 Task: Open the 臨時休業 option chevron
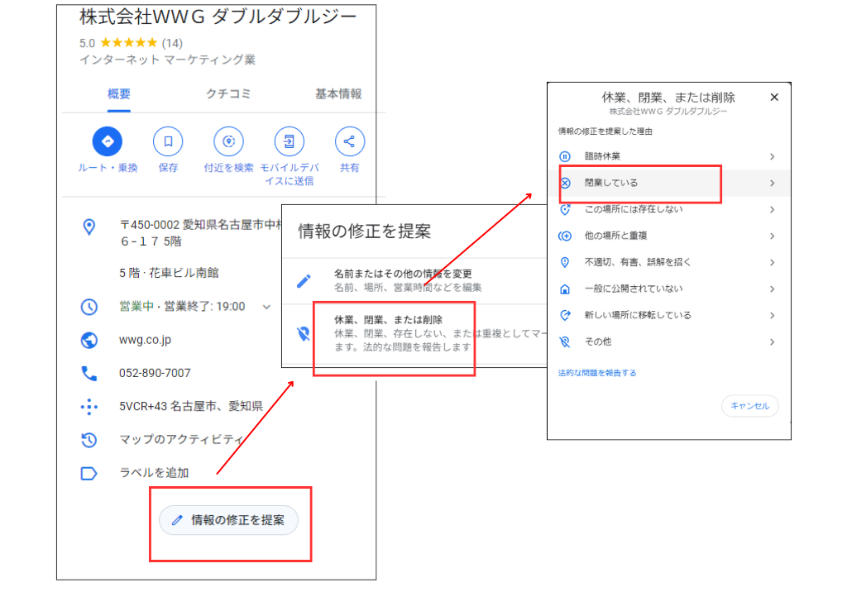click(x=772, y=156)
